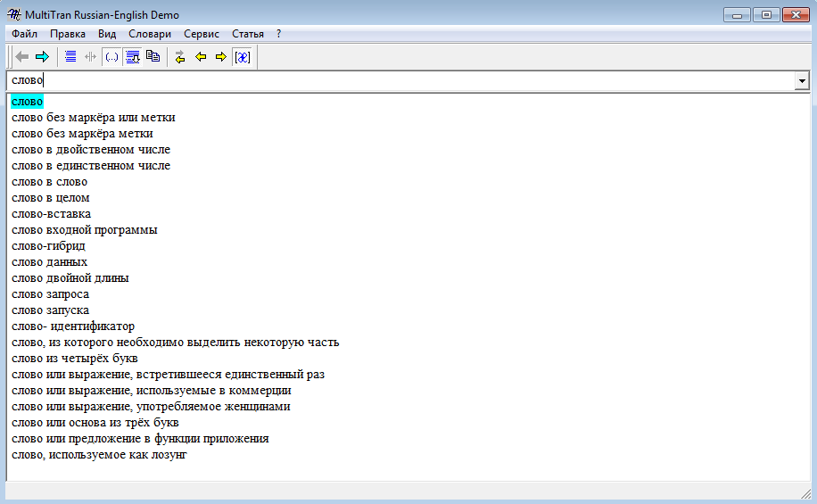Select entry слово из четырёх букв
This screenshot has width=817, height=504.
click(x=75, y=358)
